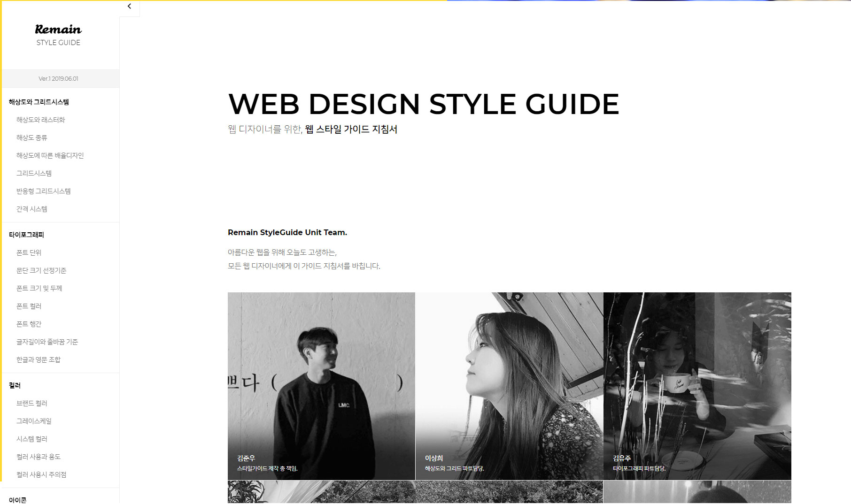
Task: Click 김유주 team member photo card
Action: 697,386
